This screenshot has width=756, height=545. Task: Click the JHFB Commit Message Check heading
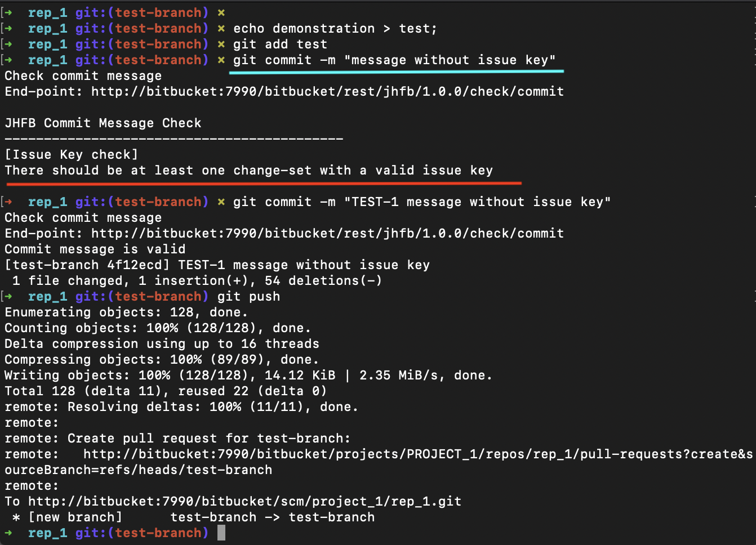tap(103, 123)
